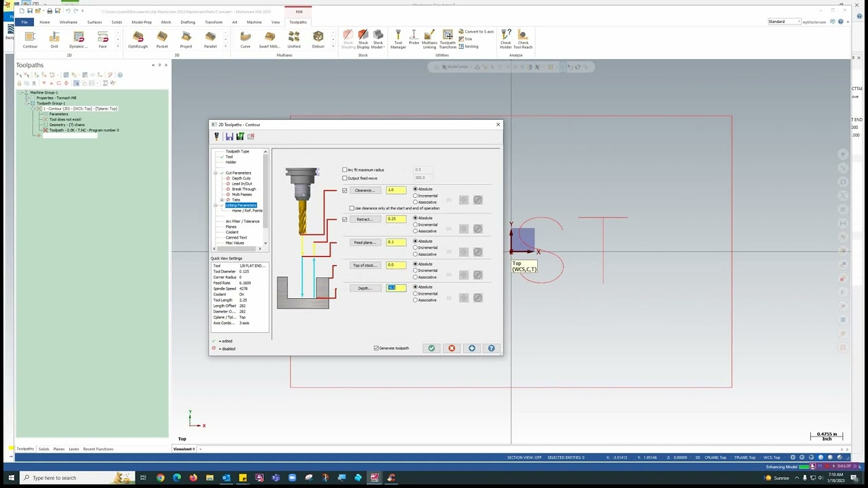Switch to Levels tab at panel bottom
The width and height of the screenshot is (868, 488).
[x=73, y=449]
